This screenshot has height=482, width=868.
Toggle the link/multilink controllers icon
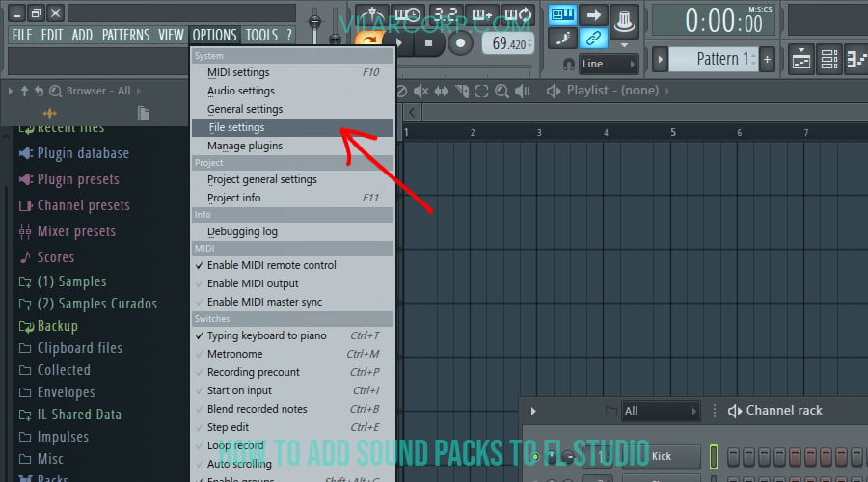(x=594, y=39)
